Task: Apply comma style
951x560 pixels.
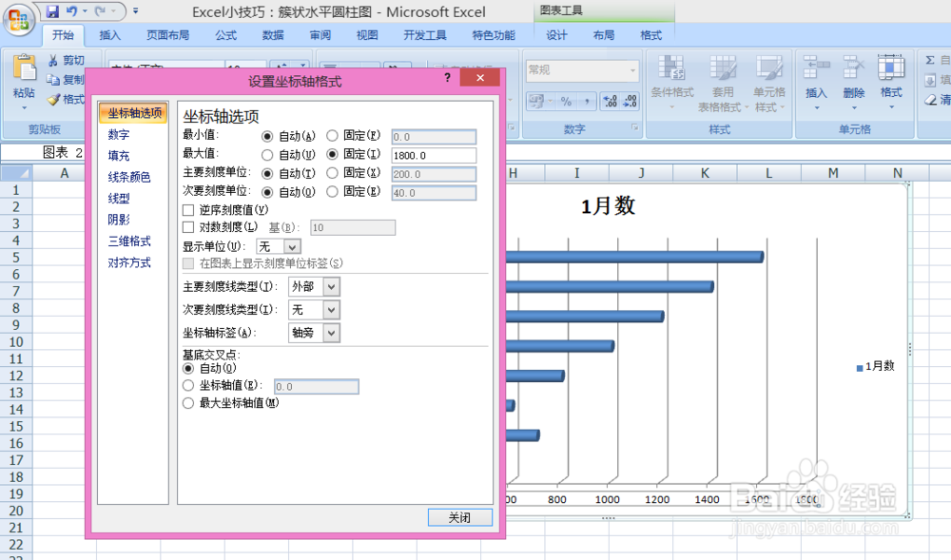Action: tap(587, 101)
